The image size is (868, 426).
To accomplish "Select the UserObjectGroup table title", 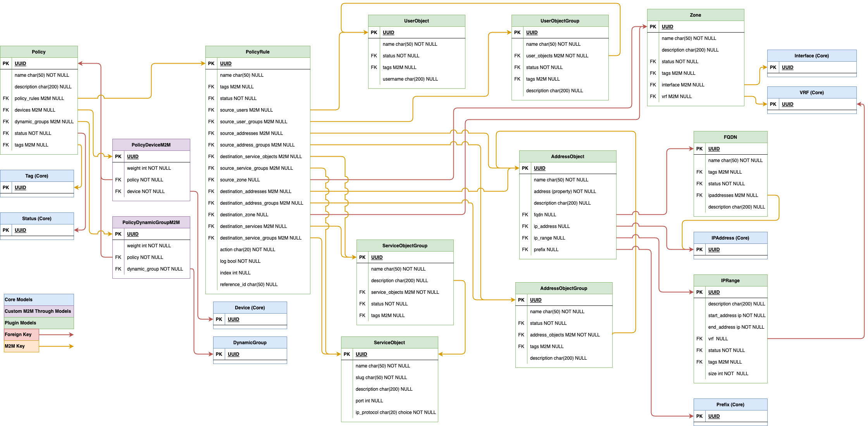I will 560,21.
